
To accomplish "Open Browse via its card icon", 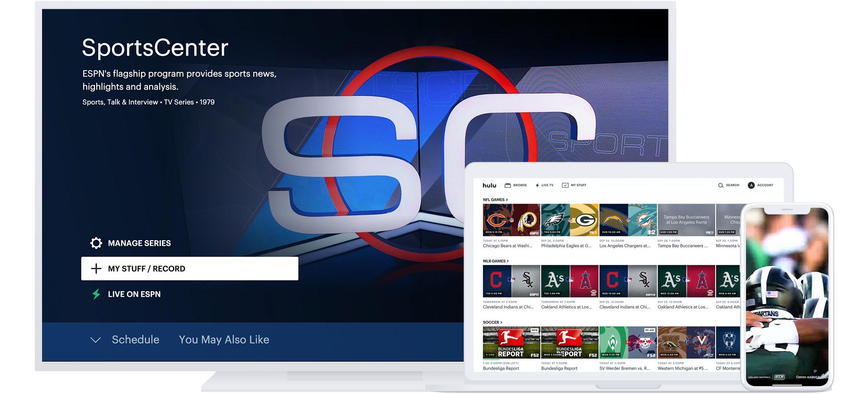I will [508, 185].
